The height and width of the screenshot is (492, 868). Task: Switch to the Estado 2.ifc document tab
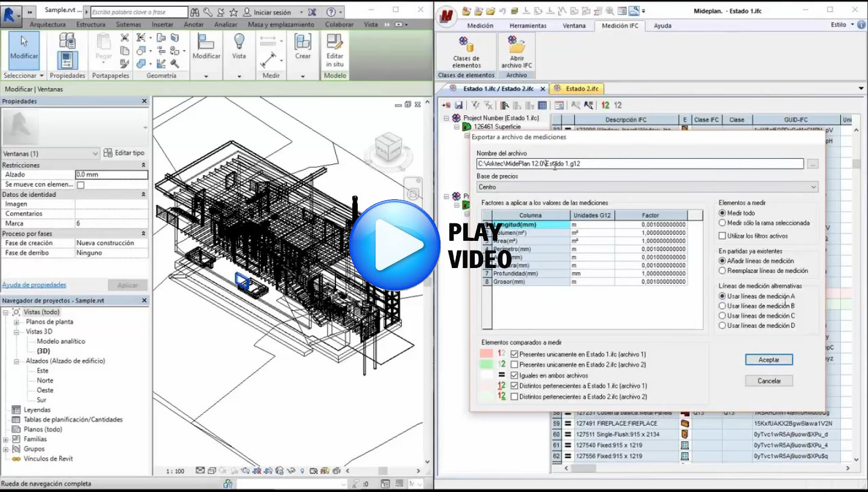pos(578,89)
